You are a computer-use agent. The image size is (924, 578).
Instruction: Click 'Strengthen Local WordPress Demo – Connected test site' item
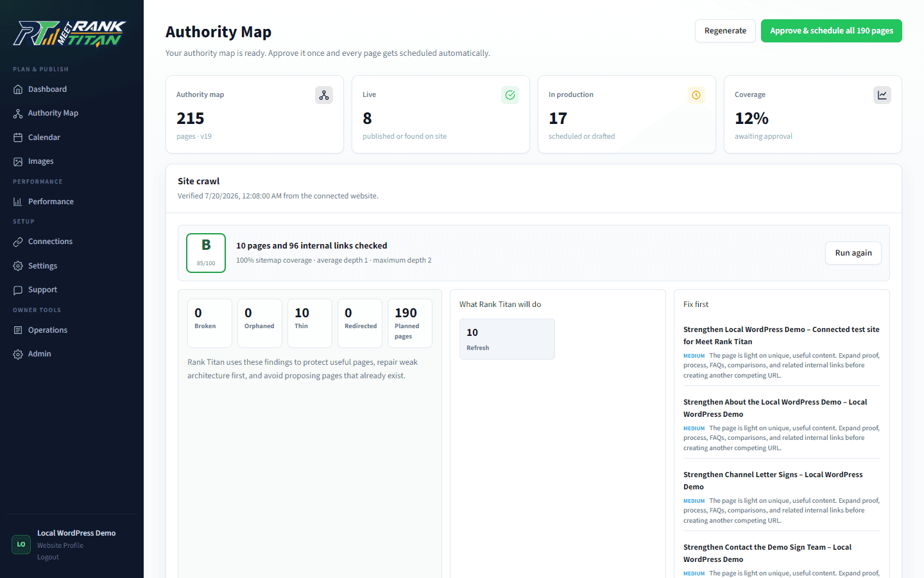coord(782,335)
